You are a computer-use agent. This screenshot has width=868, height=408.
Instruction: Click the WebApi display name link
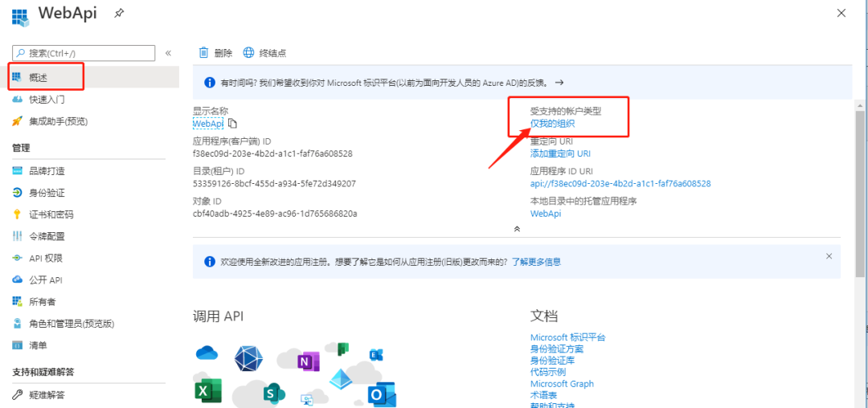(208, 124)
